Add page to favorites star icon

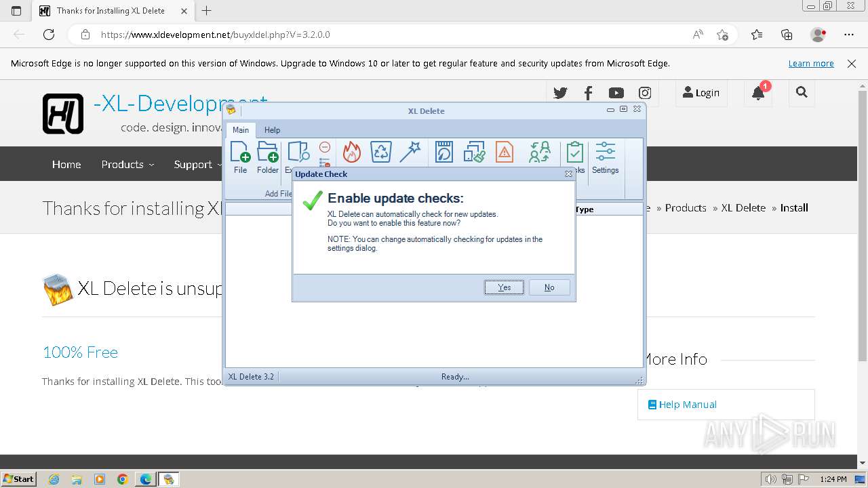click(723, 35)
